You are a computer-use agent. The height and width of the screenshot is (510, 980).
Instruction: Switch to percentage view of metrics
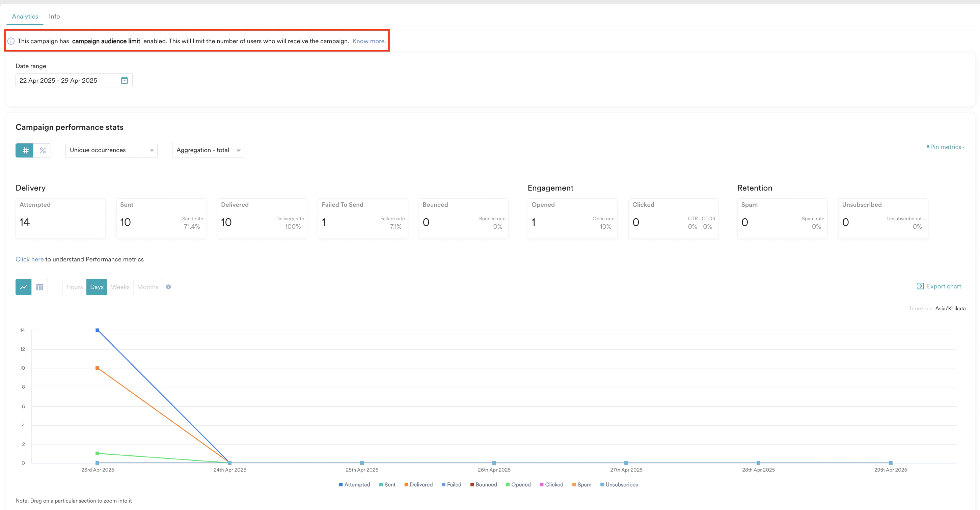pos(43,150)
